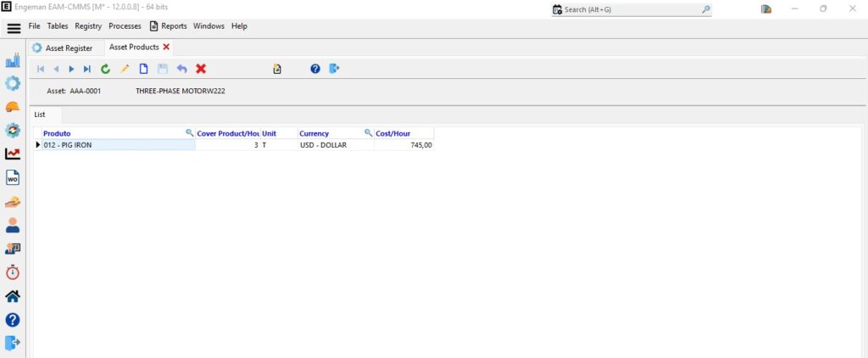Click the blue help icon in toolbar
The height and width of the screenshot is (358, 868).
click(x=315, y=69)
